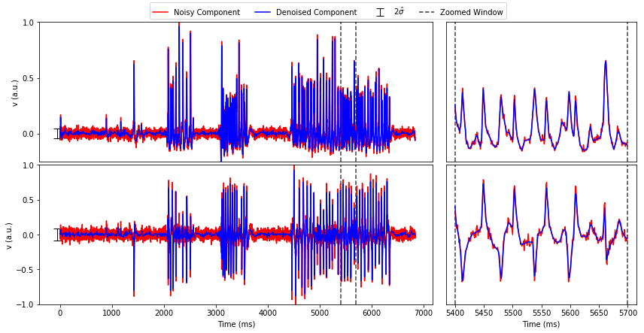Viewport: 644px width, 333px height.
Task: Click the error bar marker in top-left plot
Action: (x=56, y=134)
